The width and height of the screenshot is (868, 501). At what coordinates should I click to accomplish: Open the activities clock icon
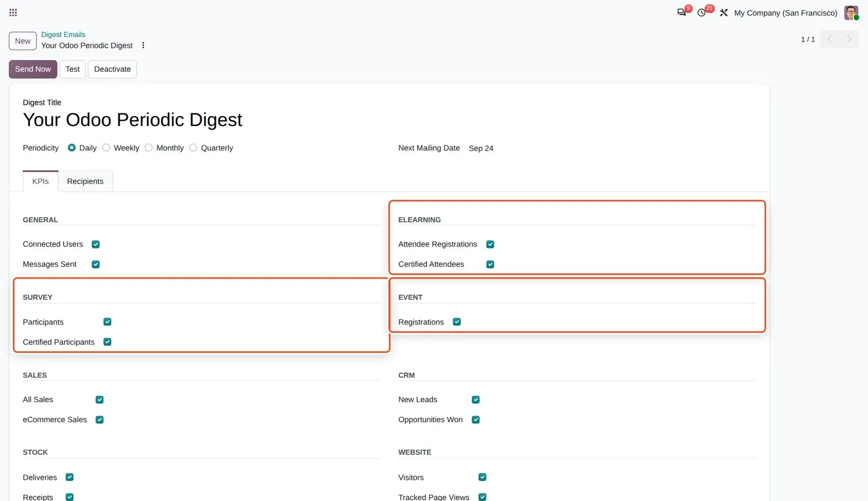(701, 12)
